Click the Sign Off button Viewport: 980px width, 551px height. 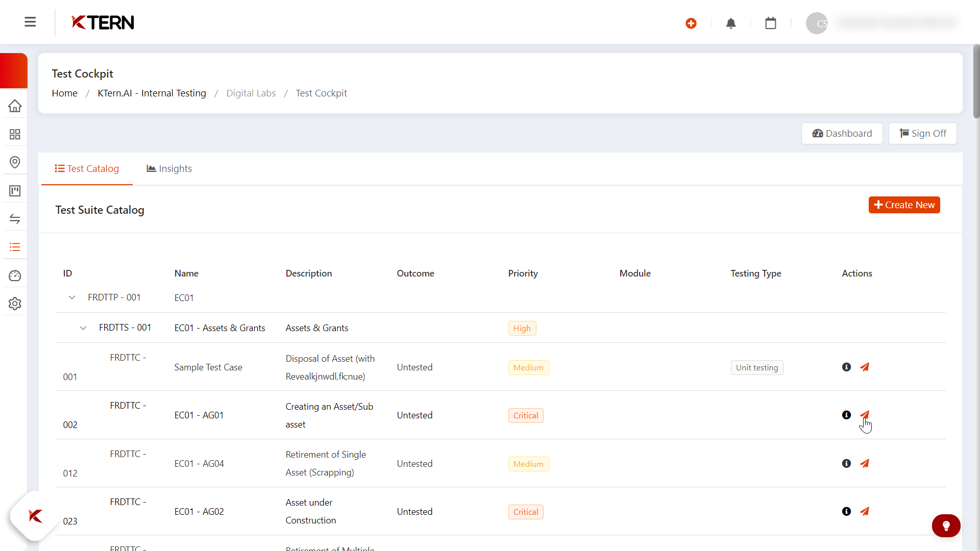pyautogui.click(x=922, y=134)
